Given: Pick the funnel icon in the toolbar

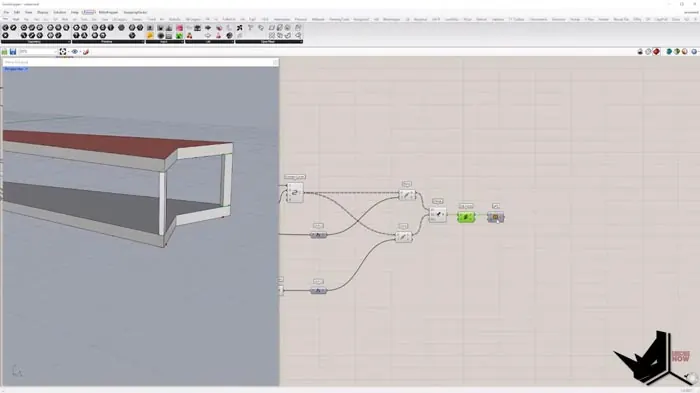Looking at the screenshot, I should tap(250, 28).
